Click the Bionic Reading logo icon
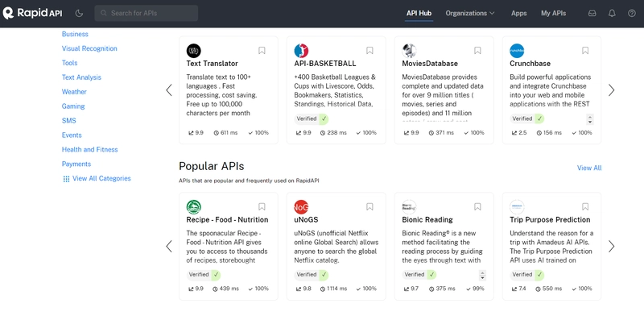 409,206
